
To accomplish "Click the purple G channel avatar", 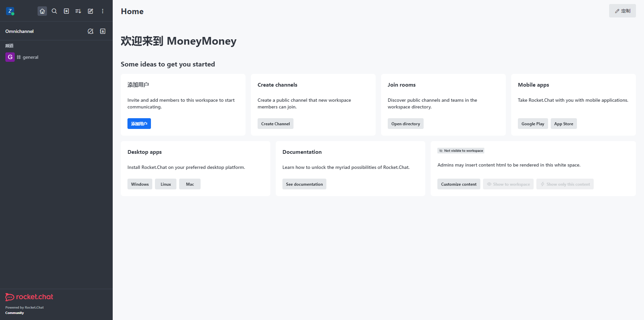I will (x=10, y=57).
